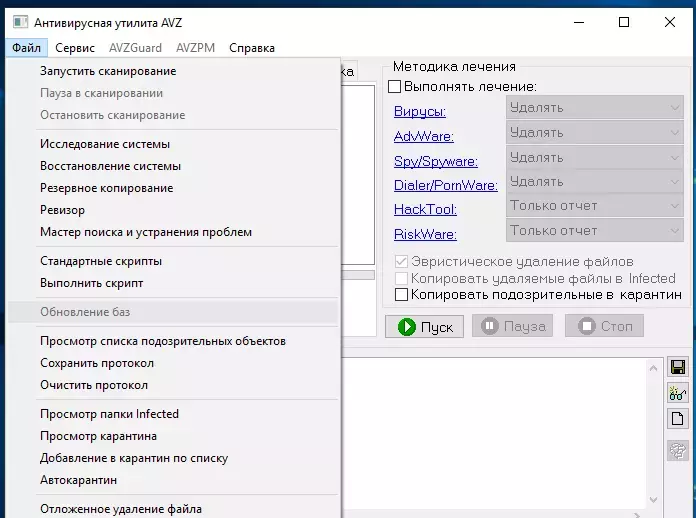Open the AdWare action dropdown
696x518 pixels.
pos(594,132)
